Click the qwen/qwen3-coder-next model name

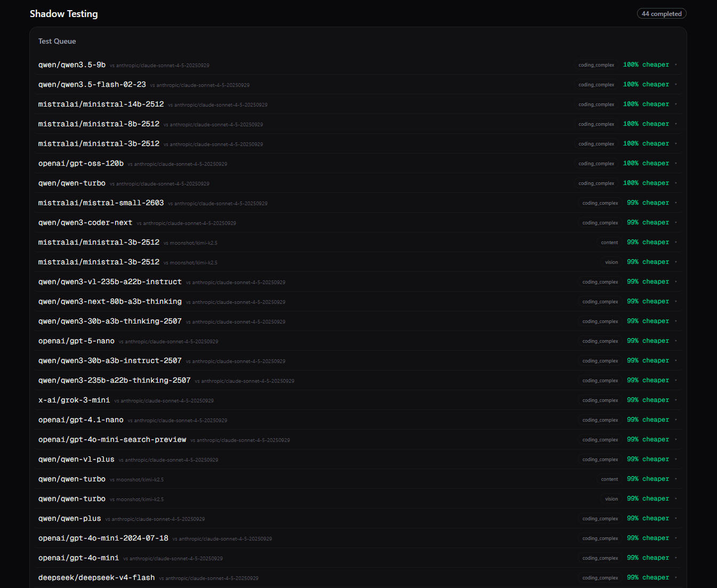(85, 222)
